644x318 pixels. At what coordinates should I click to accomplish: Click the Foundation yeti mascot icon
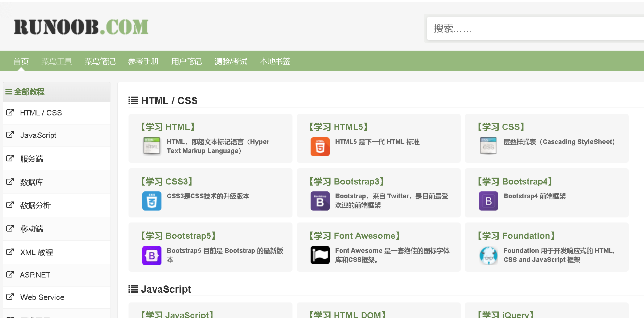pyautogui.click(x=488, y=255)
